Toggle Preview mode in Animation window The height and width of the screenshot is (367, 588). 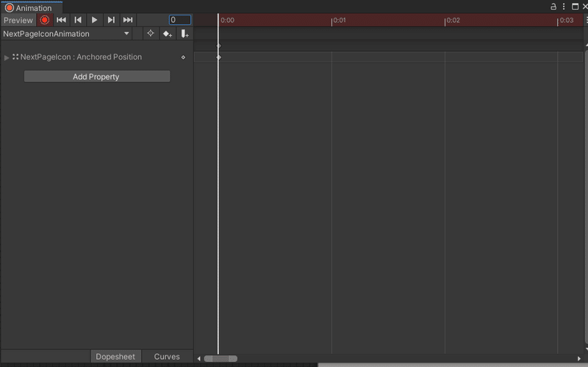tap(18, 21)
